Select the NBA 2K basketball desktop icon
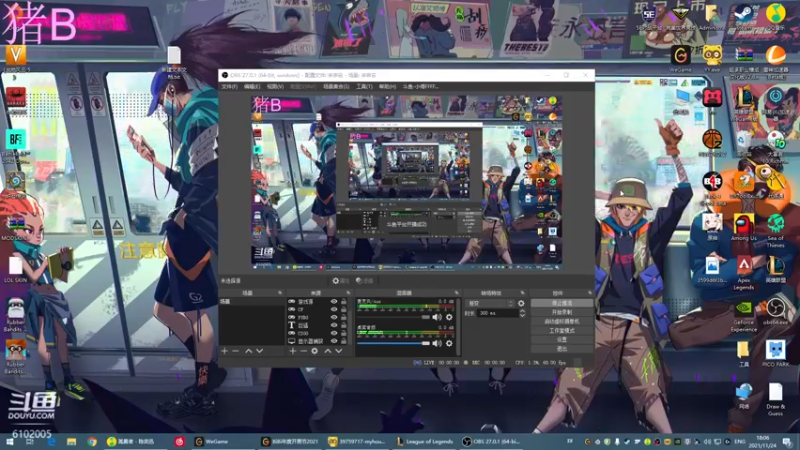Viewport: 800px width, 450px height. click(x=712, y=143)
